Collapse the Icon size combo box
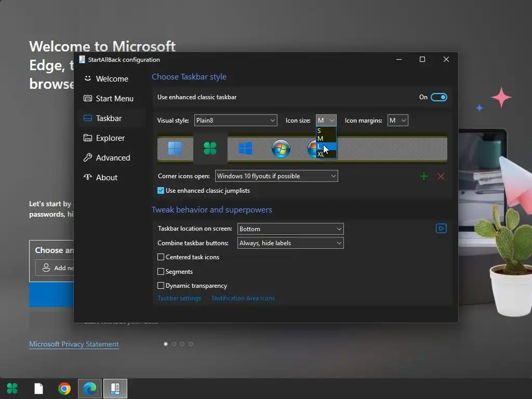The height and width of the screenshot is (399, 532). pyautogui.click(x=326, y=121)
